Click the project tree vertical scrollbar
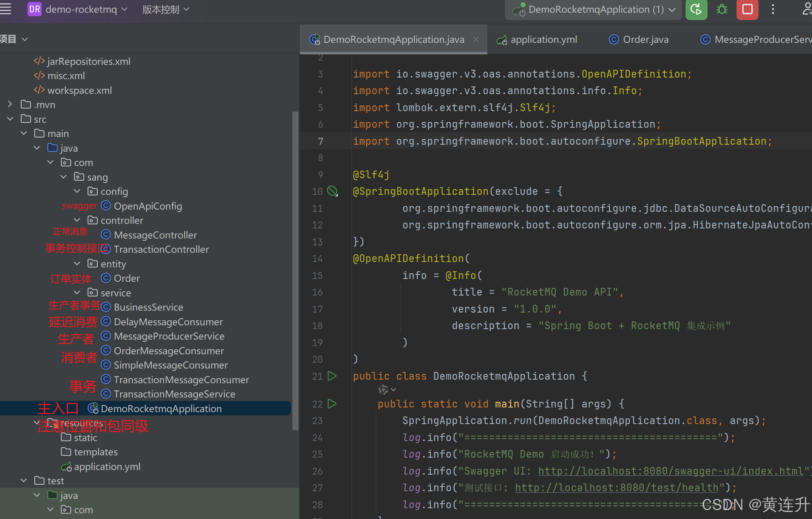This screenshot has width=812, height=519. [x=295, y=270]
